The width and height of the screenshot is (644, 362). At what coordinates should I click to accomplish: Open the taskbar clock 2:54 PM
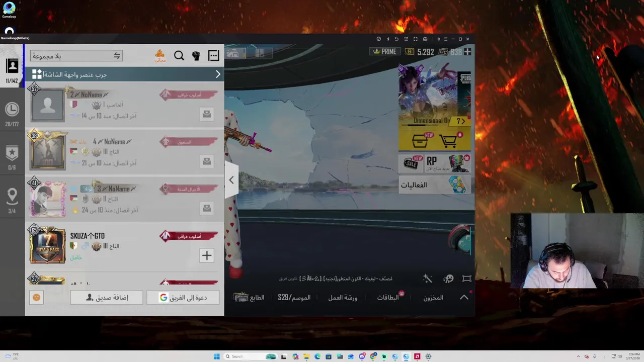(x=633, y=356)
